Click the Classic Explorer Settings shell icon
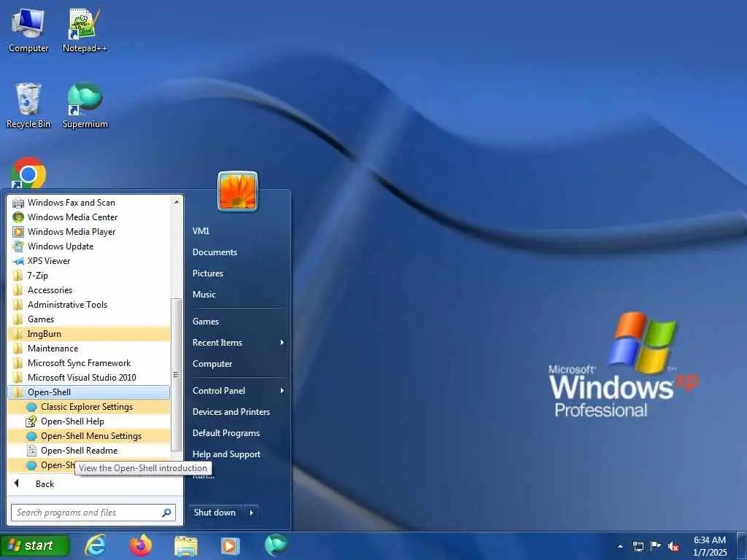Viewport: 747px width, 560px height. pos(31,407)
